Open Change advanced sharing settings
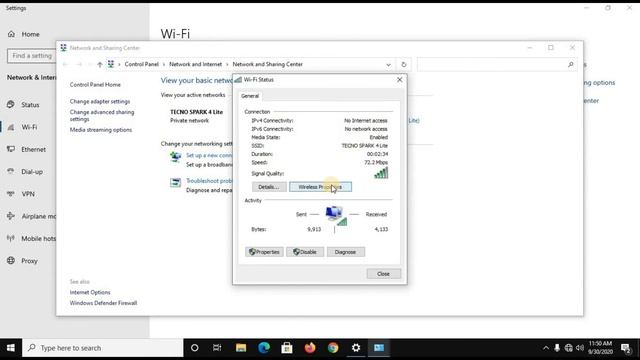The image size is (640, 360). (102, 116)
